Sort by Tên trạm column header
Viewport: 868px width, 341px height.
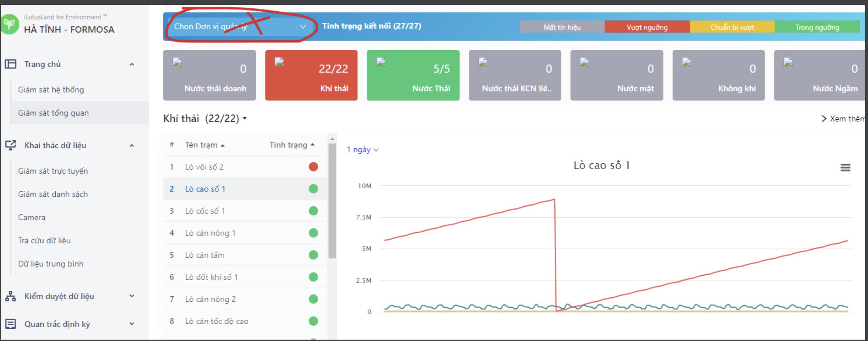pyautogui.click(x=205, y=145)
